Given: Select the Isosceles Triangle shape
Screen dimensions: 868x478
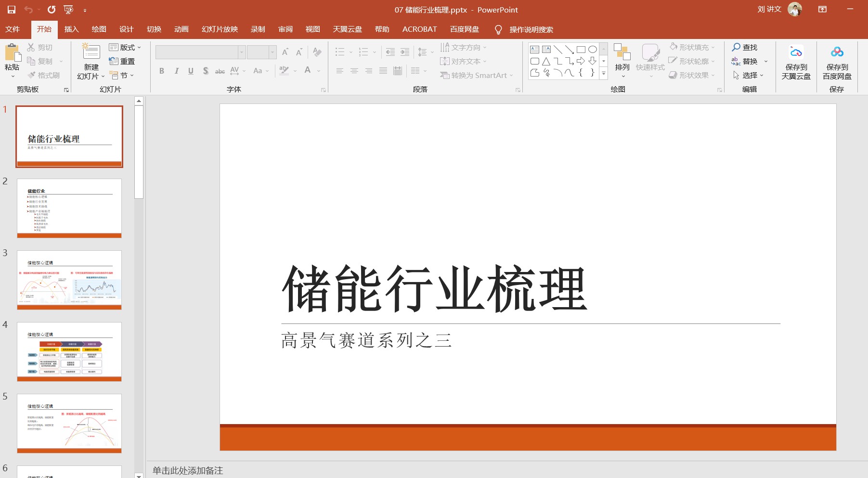Looking at the screenshot, I should tap(546, 61).
